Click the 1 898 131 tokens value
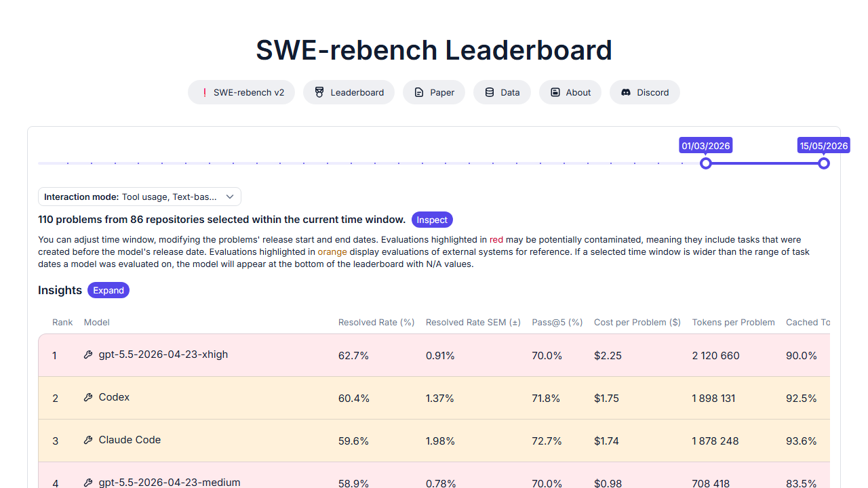The width and height of the screenshot is (868, 488). [714, 398]
